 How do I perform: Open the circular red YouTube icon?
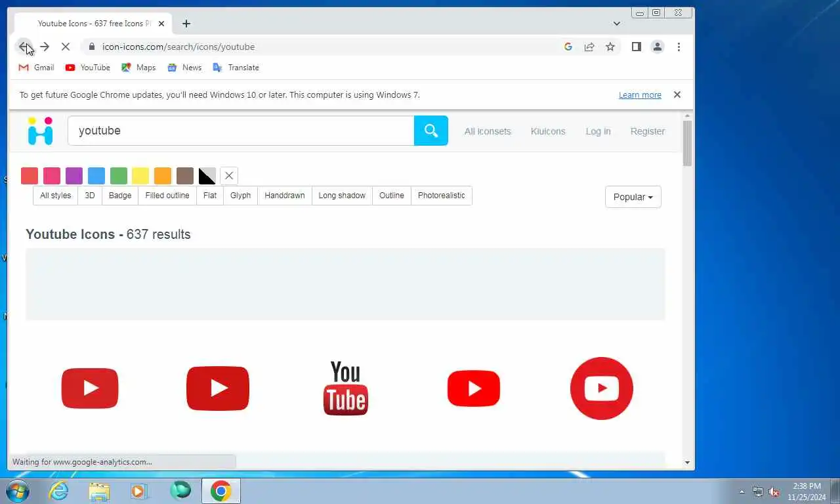(x=602, y=388)
